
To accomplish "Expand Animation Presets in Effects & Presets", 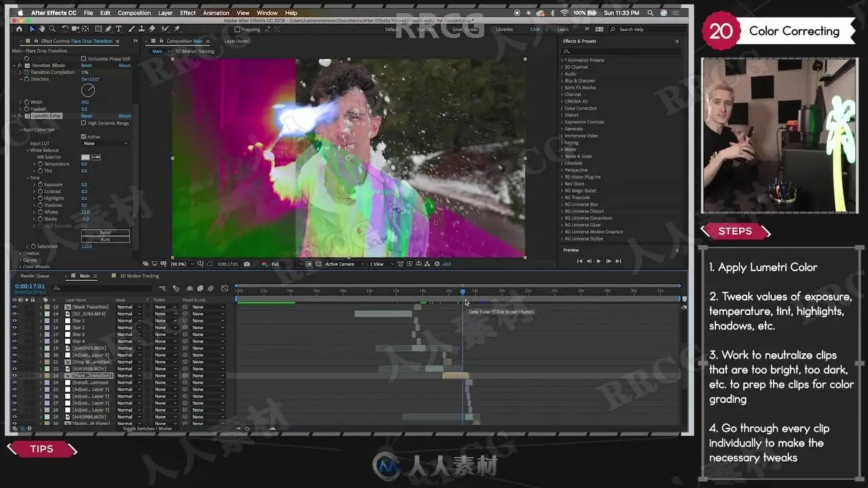I will [562, 60].
